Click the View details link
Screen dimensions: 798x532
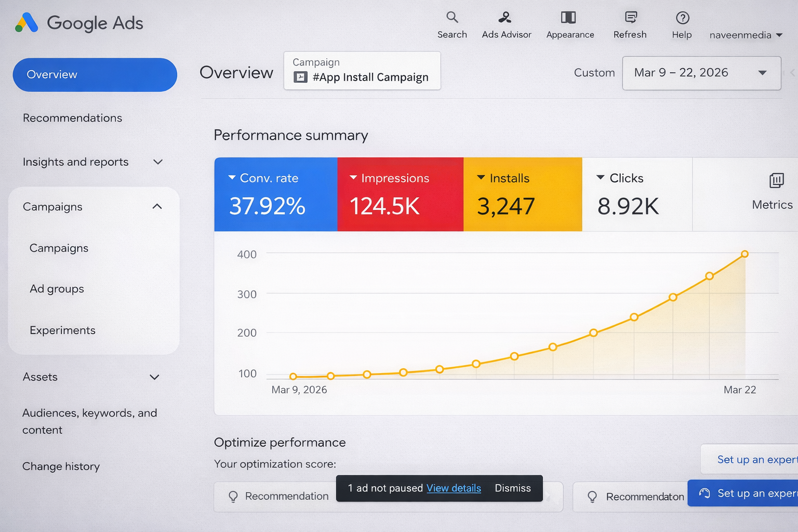coord(454,488)
